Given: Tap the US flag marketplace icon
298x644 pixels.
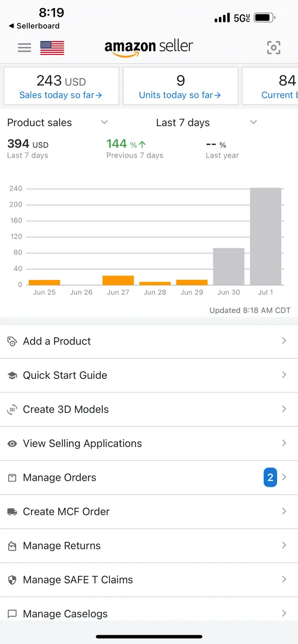Looking at the screenshot, I should [52, 48].
